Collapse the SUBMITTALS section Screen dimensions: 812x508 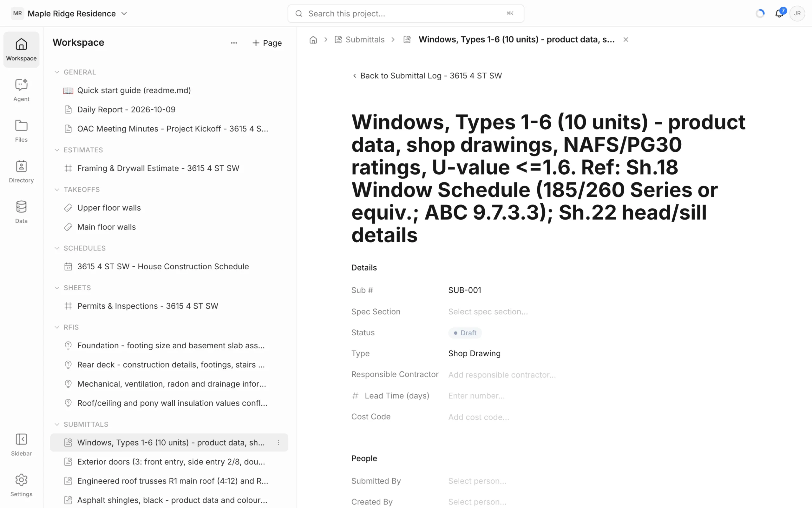coord(57,425)
